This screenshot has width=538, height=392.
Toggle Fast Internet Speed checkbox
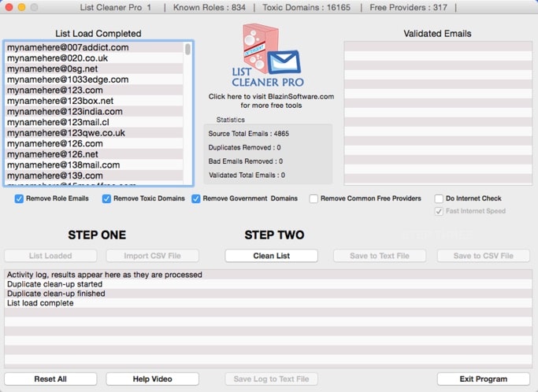[439, 211]
